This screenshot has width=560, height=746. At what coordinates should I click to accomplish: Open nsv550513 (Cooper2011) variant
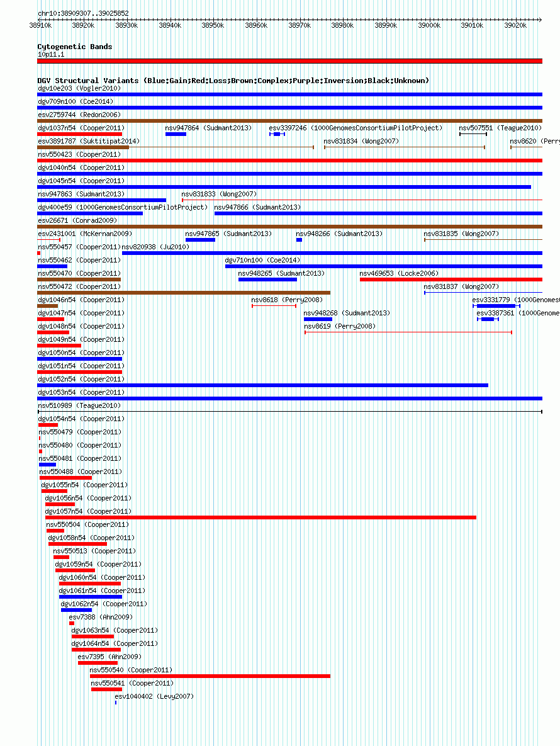(94, 552)
